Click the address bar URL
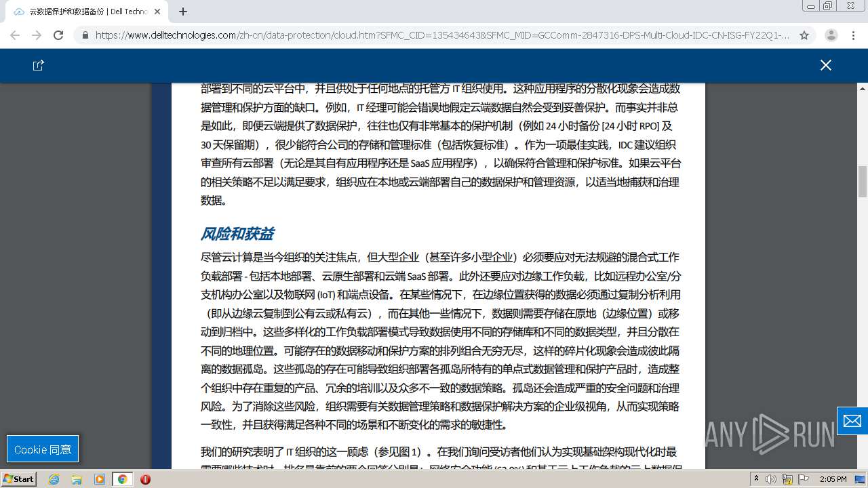868x488 pixels. pos(442,35)
